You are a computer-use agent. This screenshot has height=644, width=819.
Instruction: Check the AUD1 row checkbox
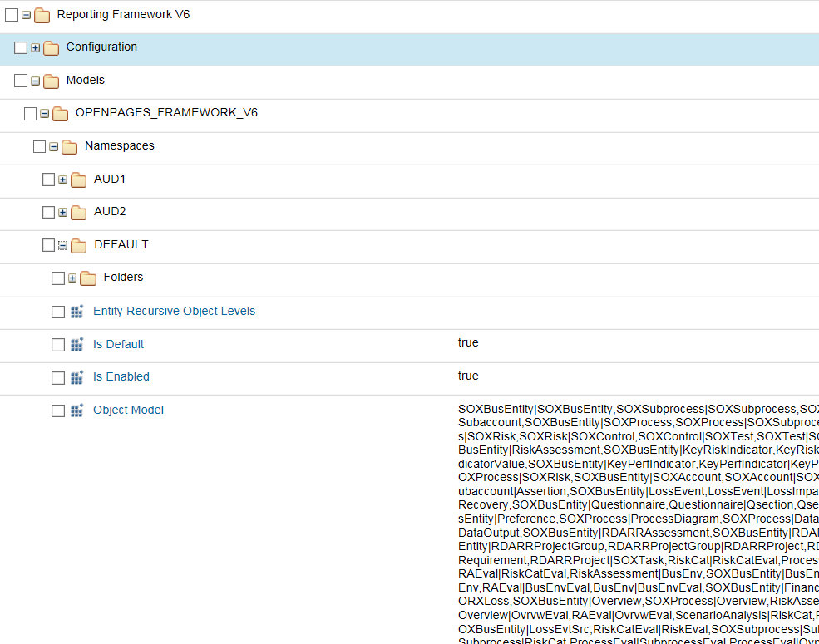48,180
